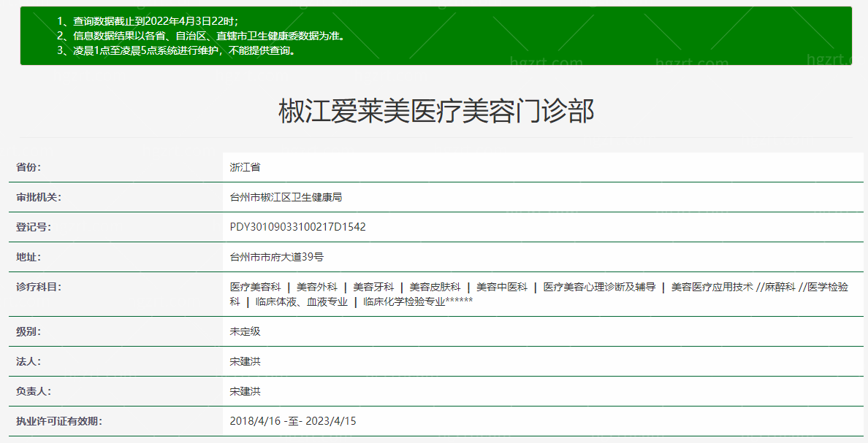Select 宋建洪 in the 负责人 row
Image resolution: width=868 pixels, height=443 pixels.
pyautogui.click(x=245, y=391)
